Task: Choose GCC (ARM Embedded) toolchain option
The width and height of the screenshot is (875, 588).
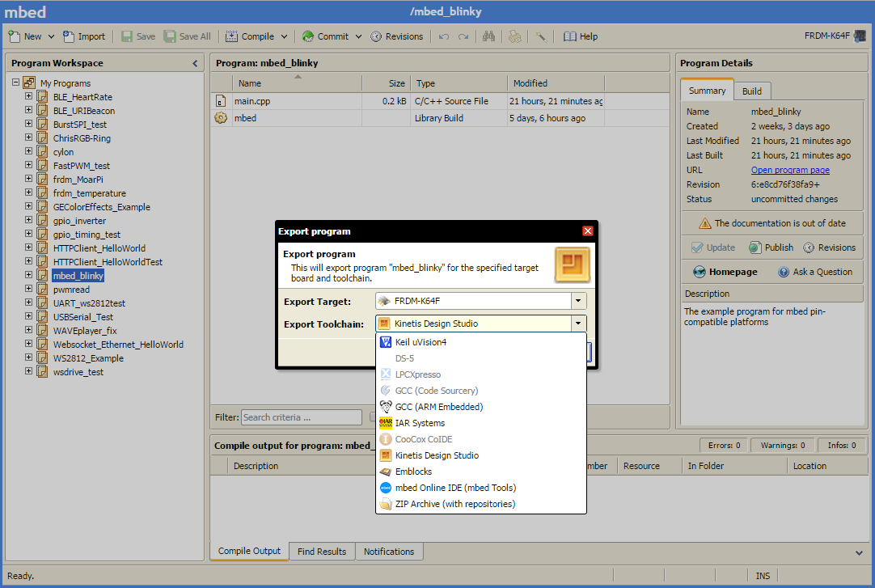Action: coord(438,407)
